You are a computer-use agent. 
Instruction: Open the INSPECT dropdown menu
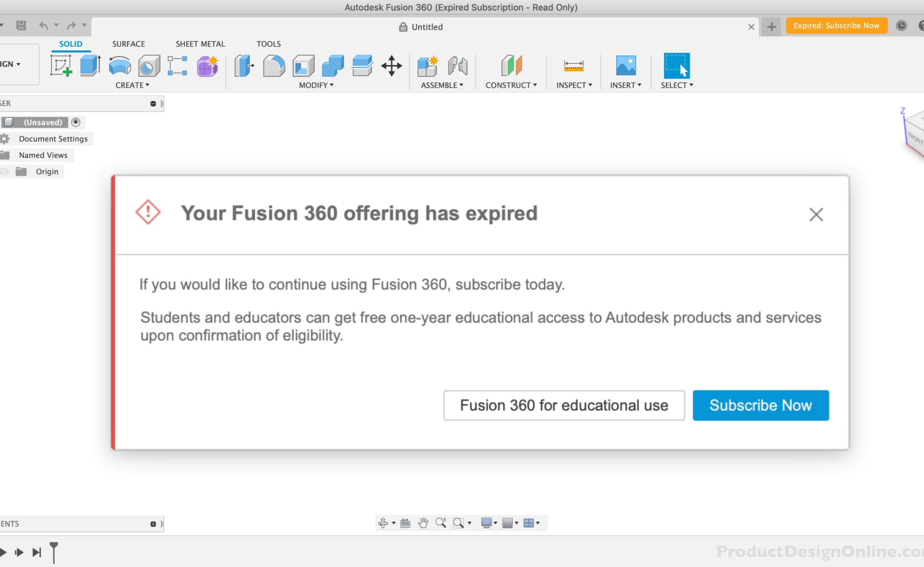point(574,85)
